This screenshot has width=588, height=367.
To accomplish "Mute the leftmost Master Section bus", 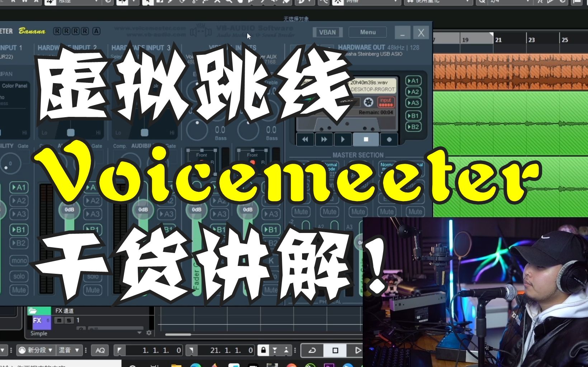I will pos(301,212).
